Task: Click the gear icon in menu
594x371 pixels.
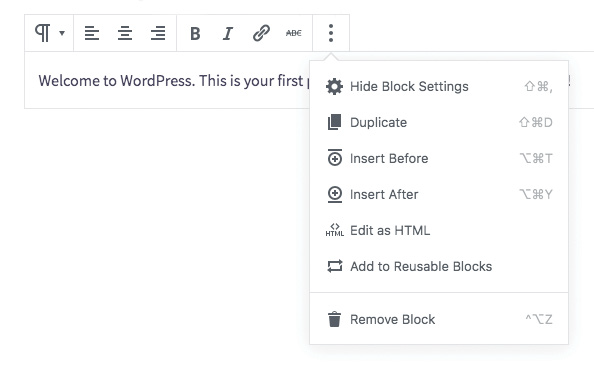Action: point(335,86)
